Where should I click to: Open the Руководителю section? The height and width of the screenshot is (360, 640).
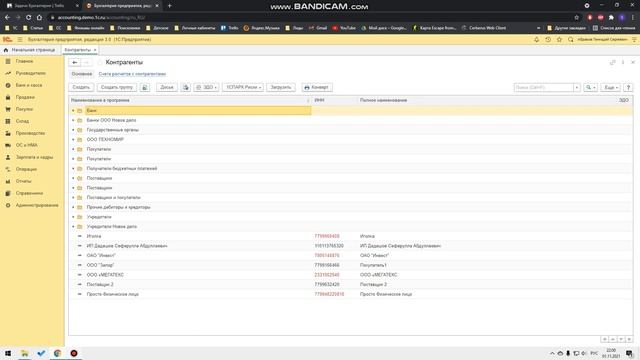click(31, 73)
